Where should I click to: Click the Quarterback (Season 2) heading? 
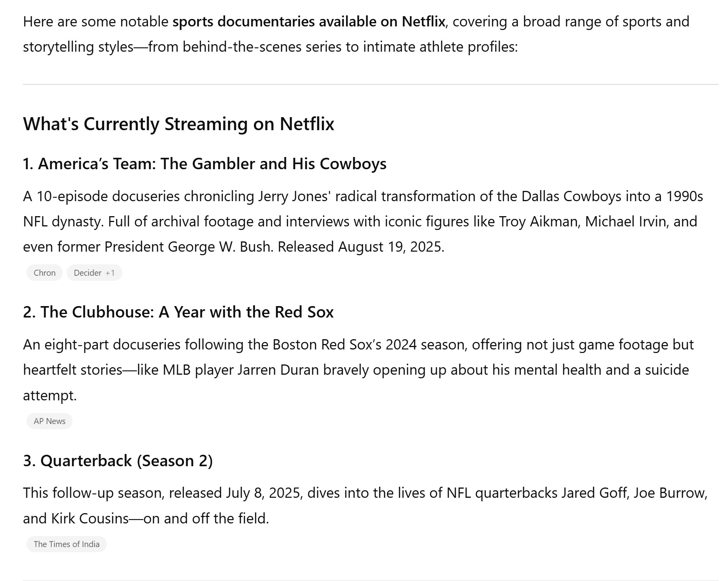tap(118, 461)
